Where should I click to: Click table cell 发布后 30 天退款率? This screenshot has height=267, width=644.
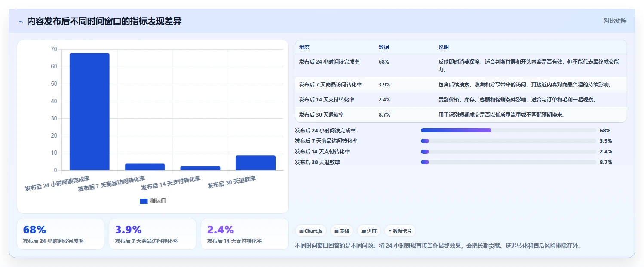click(322, 115)
